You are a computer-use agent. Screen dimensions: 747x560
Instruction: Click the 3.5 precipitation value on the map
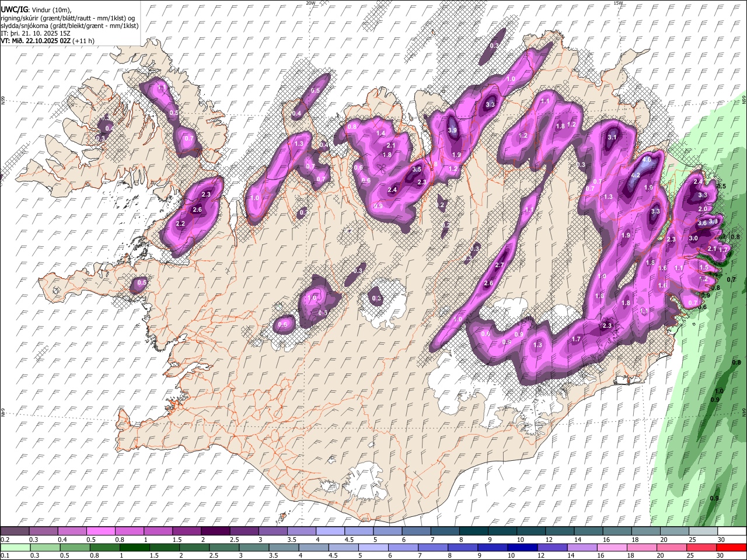417,169
